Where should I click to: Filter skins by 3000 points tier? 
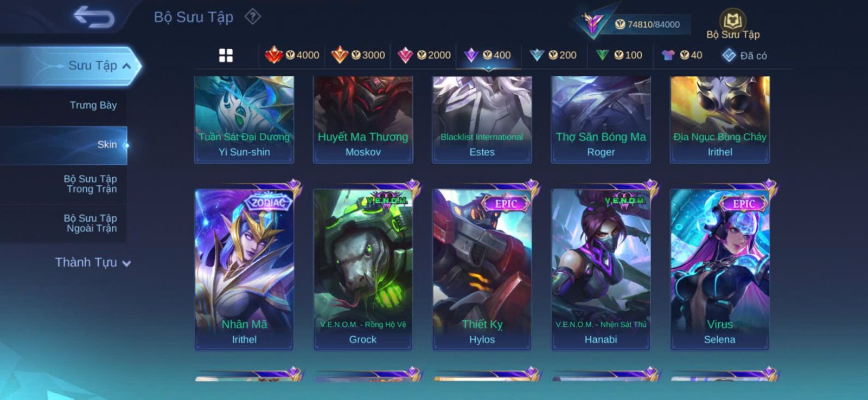pyautogui.click(x=358, y=55)
